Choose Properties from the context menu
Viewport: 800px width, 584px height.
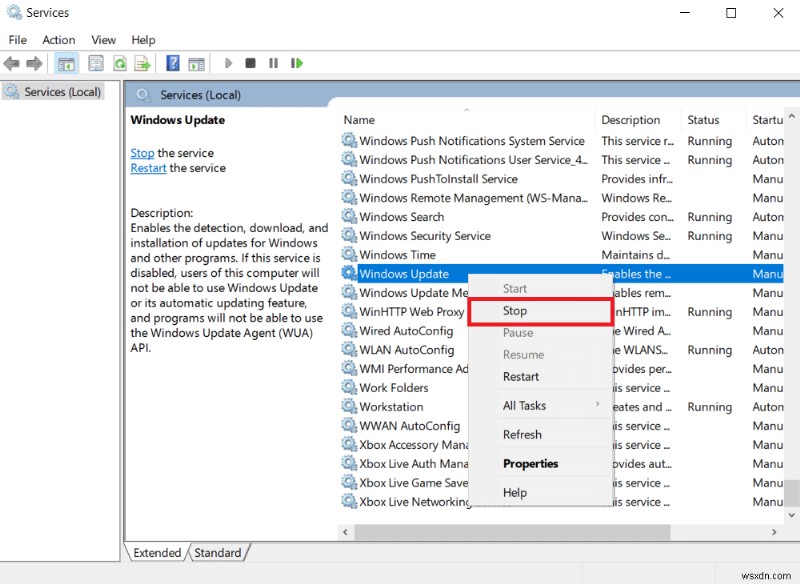coord(530,463)
